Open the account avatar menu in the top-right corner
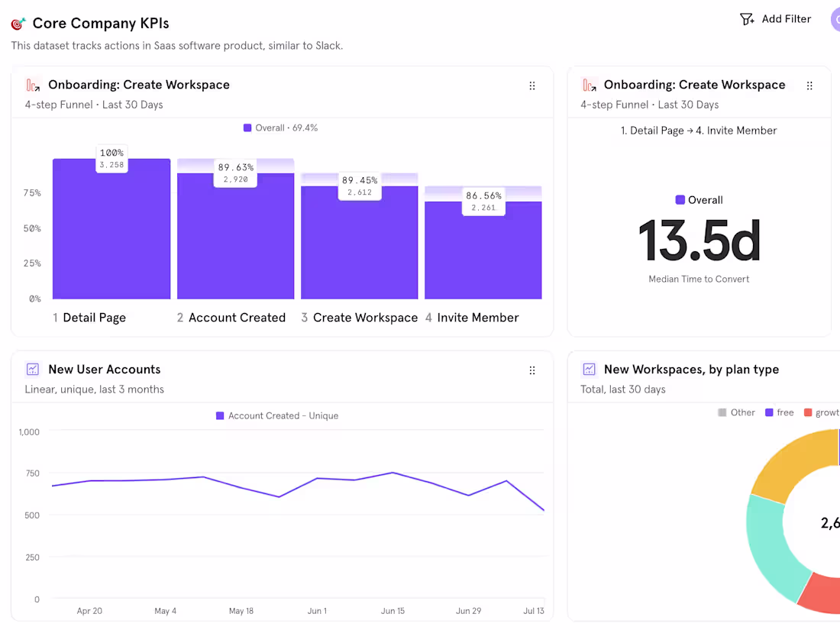Image resolution: width=840 pixels, height=630 pixels. click(x=835, y=18)
